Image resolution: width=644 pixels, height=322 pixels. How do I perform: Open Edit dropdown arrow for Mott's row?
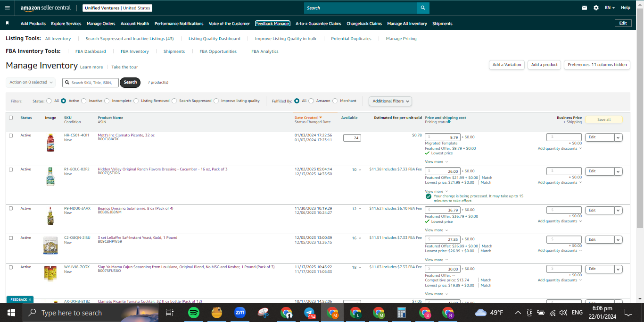tap(618, 137)
